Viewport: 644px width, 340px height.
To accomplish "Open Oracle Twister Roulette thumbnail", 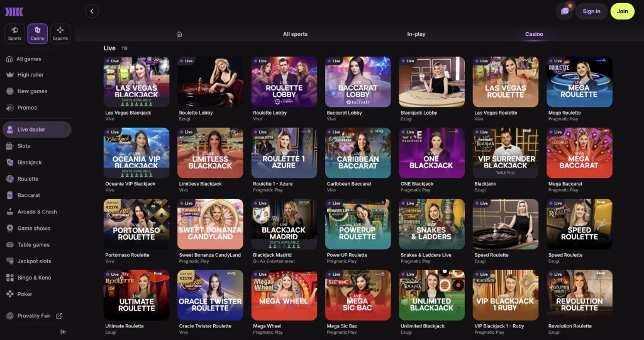I will point(210,295).
